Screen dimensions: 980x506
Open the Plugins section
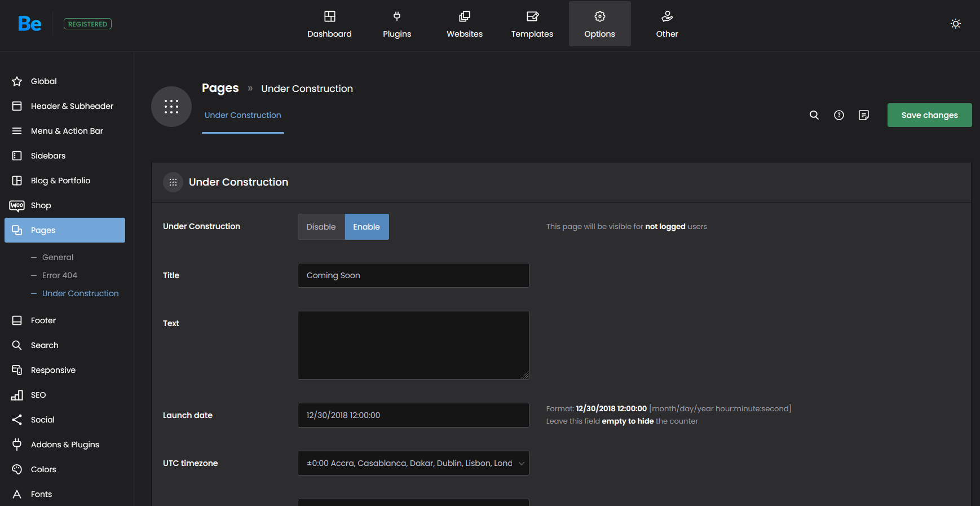[x=397, y=24]
